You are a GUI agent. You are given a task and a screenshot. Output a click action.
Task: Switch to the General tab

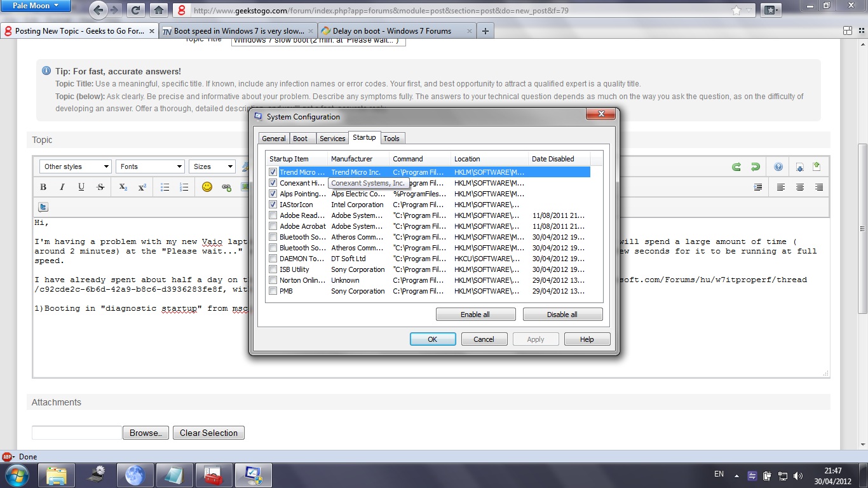(x=274, y=139)
